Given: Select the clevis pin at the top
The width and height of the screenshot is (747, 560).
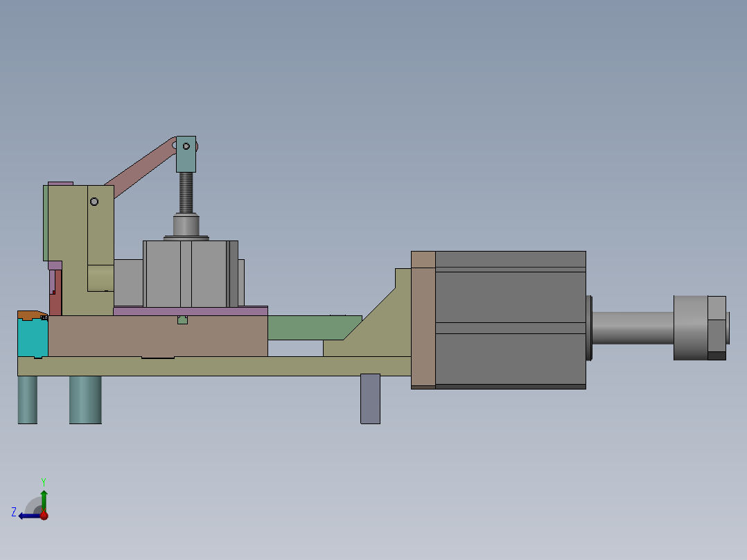Looking at the screenshot, I should tap(186, 146).
